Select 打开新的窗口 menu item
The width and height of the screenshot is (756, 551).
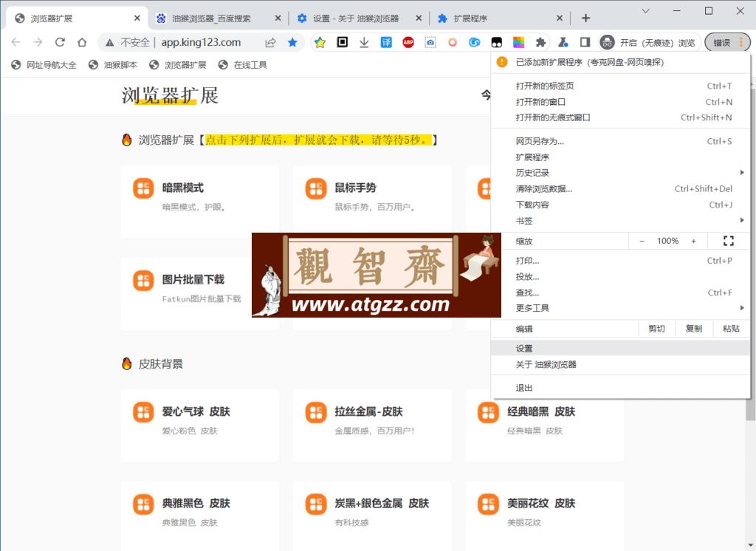point(620,102)
